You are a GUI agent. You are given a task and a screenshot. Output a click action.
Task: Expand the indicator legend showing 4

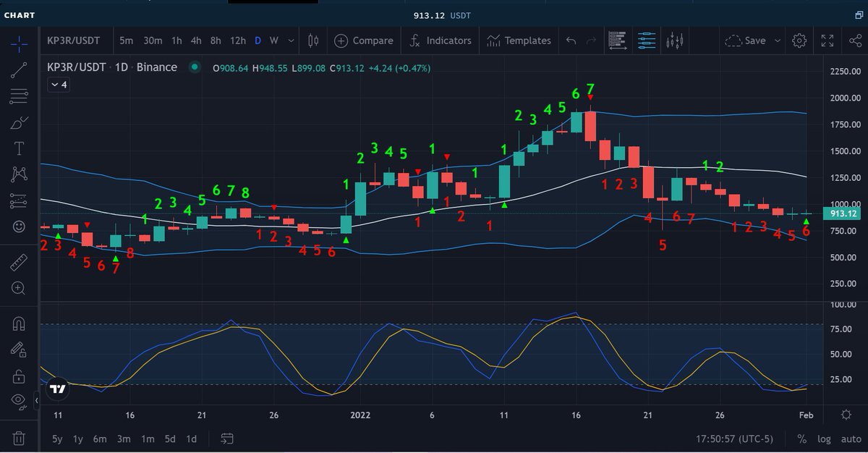tap(58, 85)
